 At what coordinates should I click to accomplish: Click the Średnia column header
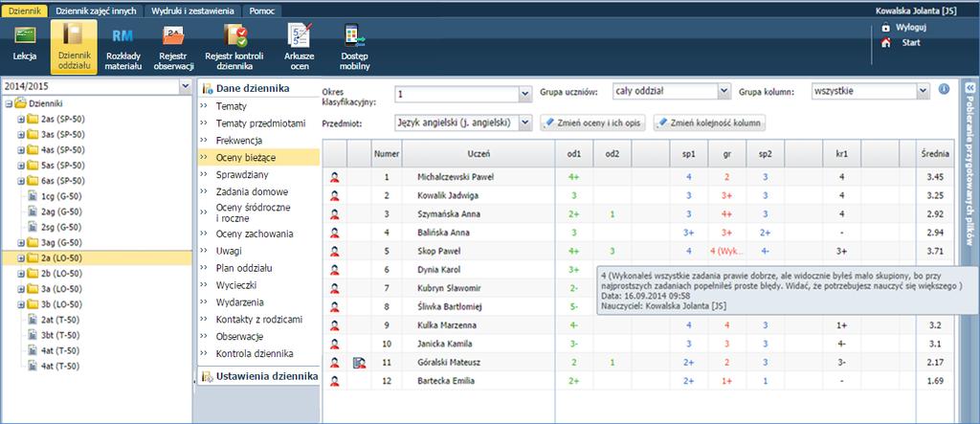(x=936, y=153)
